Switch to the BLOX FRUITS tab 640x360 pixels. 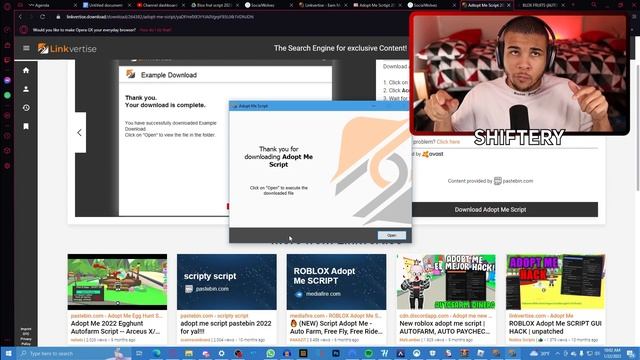[x=540, y=5]
